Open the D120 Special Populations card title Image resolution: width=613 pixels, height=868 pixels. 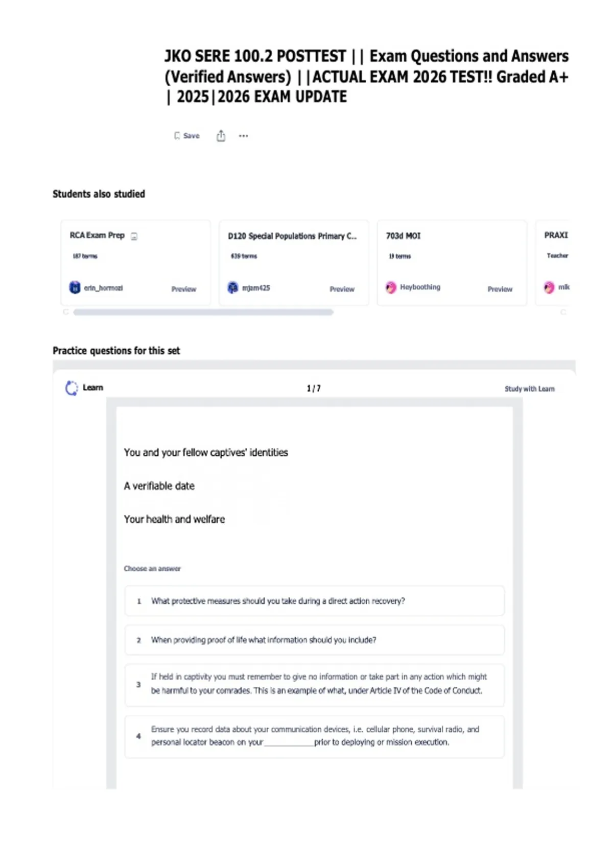[292, 236]
